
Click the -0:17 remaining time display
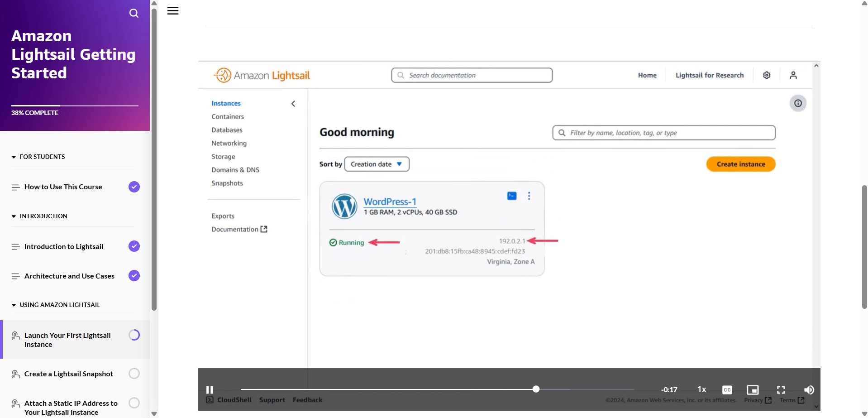669,389
